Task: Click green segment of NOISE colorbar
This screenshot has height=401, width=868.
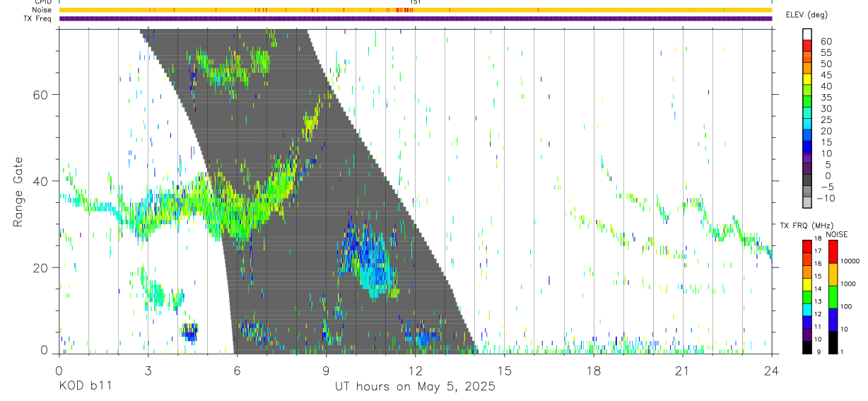Action: point(833,296)
